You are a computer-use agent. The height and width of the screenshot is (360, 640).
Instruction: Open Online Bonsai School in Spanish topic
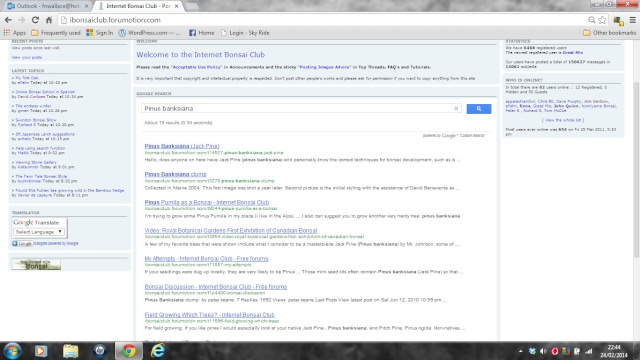45,92
